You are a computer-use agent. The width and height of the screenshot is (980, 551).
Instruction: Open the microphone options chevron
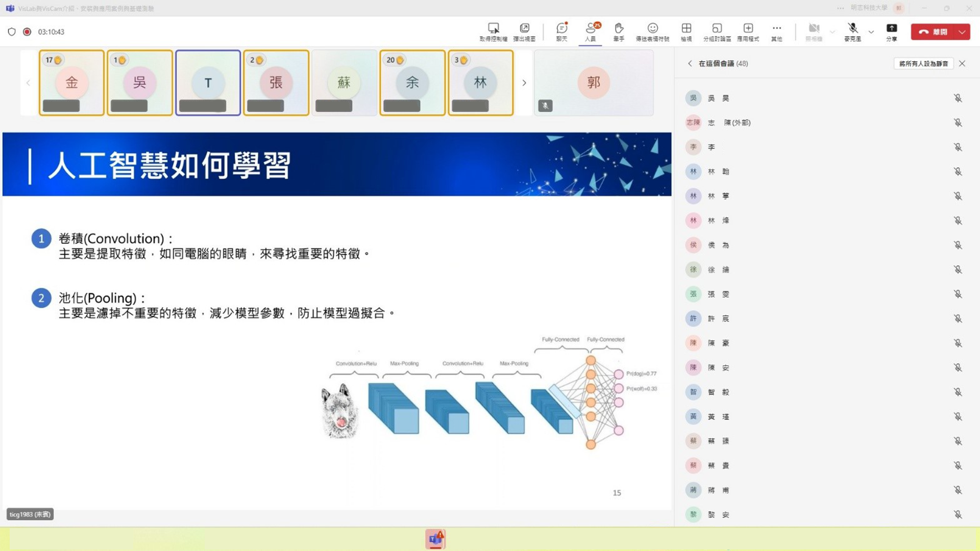coord(871,32)
